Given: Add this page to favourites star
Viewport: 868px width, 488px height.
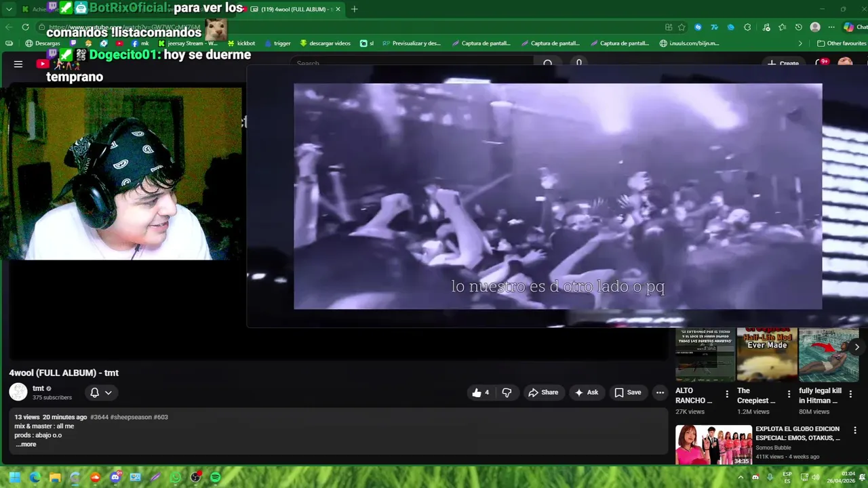Looking at the screenshot, I should coord(682,27).
